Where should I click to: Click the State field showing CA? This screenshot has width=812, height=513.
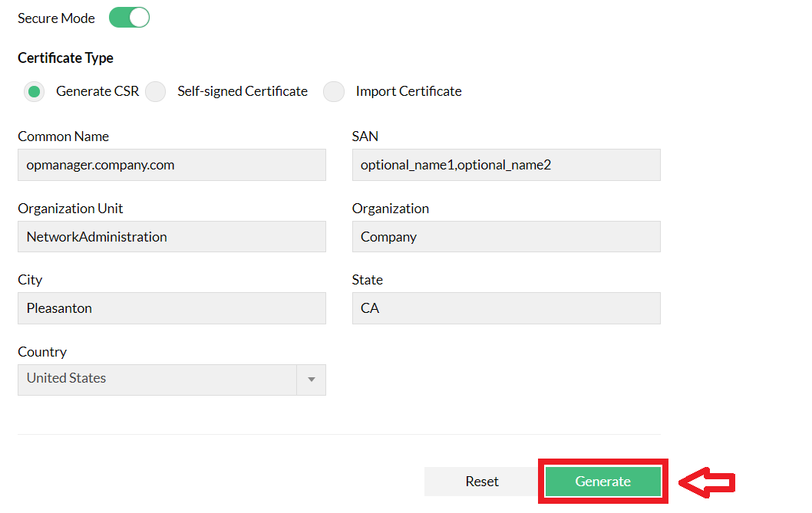click(x=506, y=308)
